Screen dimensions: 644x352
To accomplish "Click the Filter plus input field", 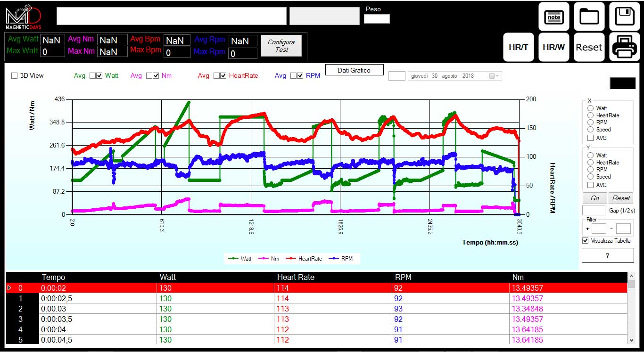I will tap(599, 229).
